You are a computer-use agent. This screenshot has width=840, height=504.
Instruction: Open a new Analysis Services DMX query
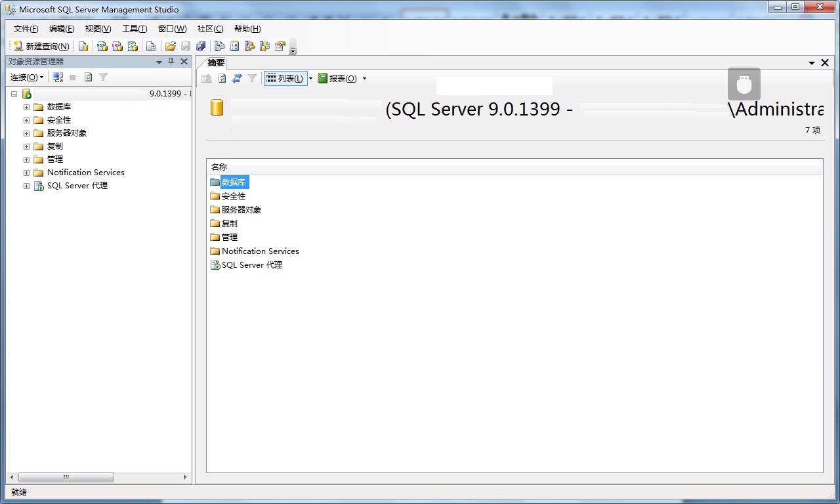(117, 46)
